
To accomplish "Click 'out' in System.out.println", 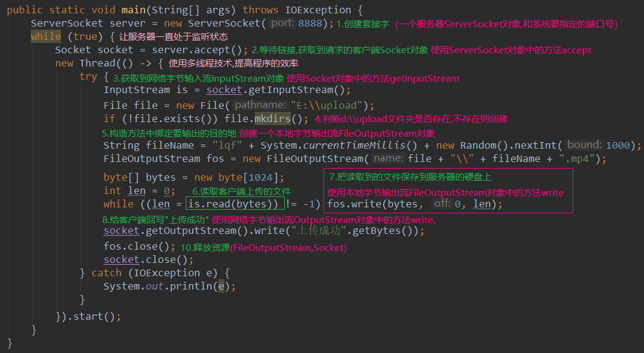I will click(154, 286).
